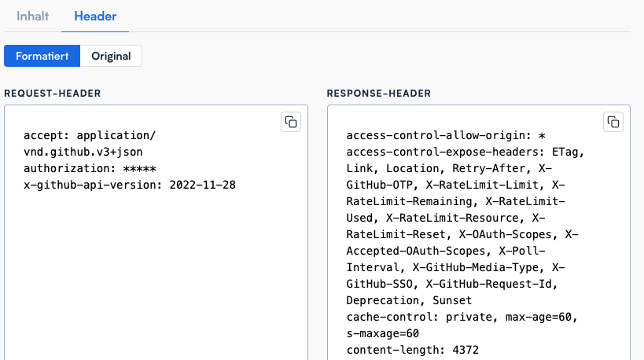Enable the Formatiert view mode
The image size is (644, 360).
tap(42, 56)
